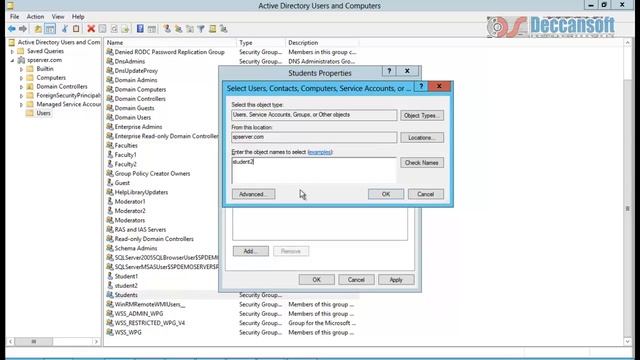Click the Create New Organizational Unit icon

tap(190, 29)
